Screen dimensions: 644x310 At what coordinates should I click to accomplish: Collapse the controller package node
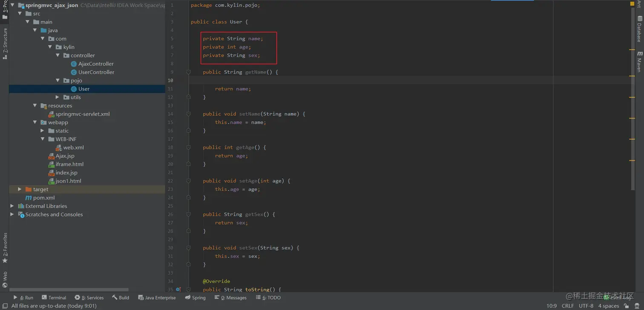pyautogui.click(x=58, y=55)
